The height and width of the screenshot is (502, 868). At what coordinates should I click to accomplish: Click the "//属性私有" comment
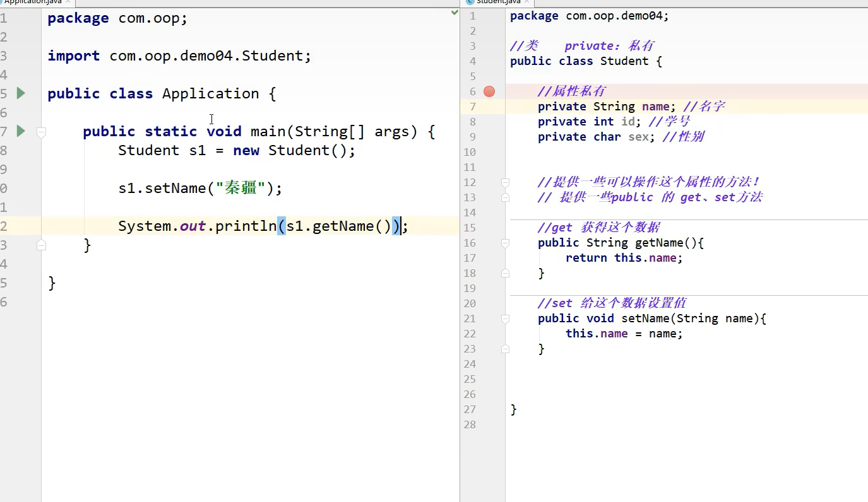(571, 91)
